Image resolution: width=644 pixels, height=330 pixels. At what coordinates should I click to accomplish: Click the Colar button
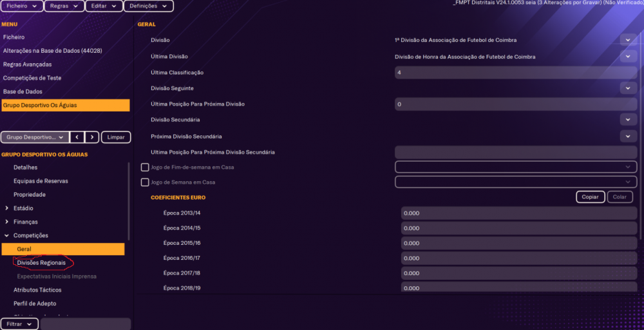[x=620, y=197]
